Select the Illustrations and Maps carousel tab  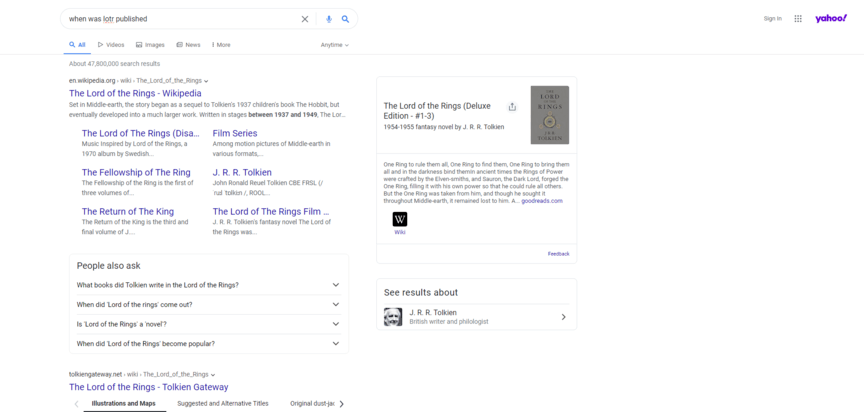[x=123, y=404]
